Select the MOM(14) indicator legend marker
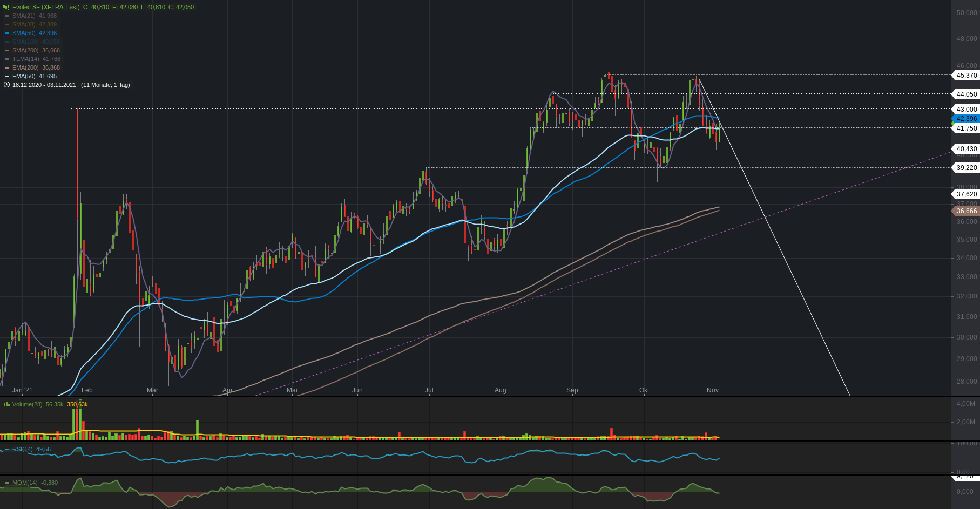The image size is (980, 509). coord(7,483)
